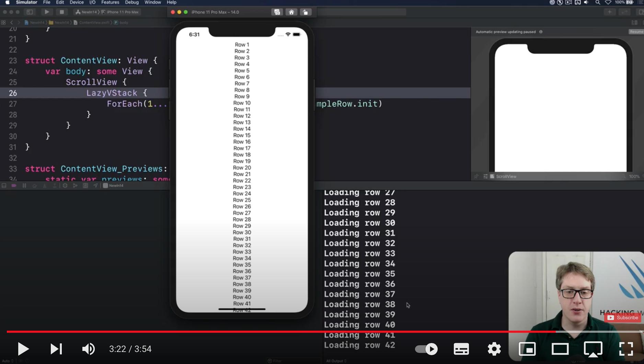Click "struct ContentView: View" code line
Screen dimensions: 644x364
click(x=91, y=61)
